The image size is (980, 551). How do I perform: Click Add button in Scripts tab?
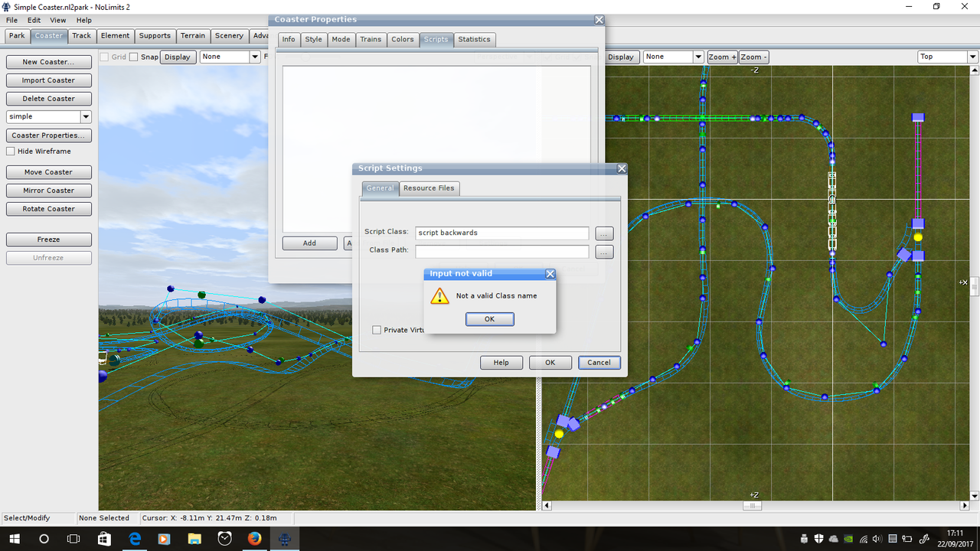tap(309, 243)
